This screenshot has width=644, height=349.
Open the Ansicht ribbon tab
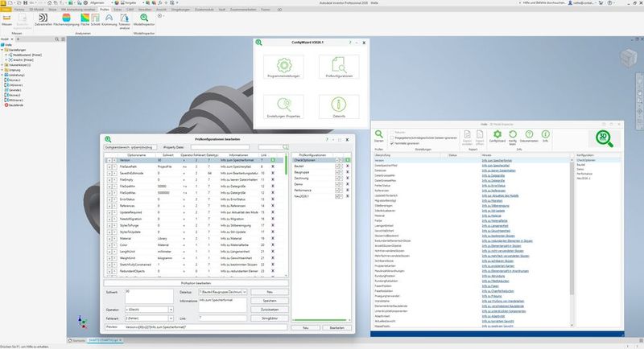point(162,9)
